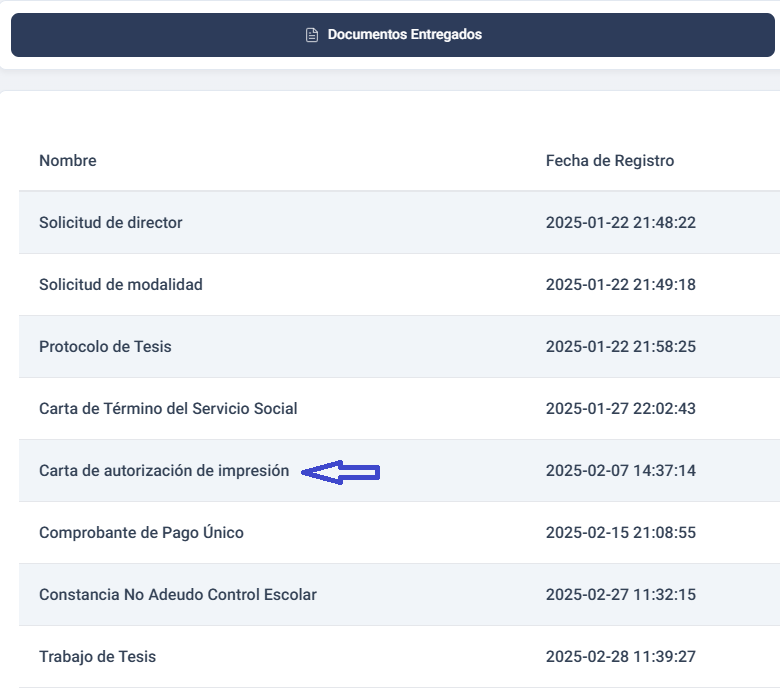Open the Solicitud de modalidad entry
This screenshot has height=689, width=783.
coord(121,285)
